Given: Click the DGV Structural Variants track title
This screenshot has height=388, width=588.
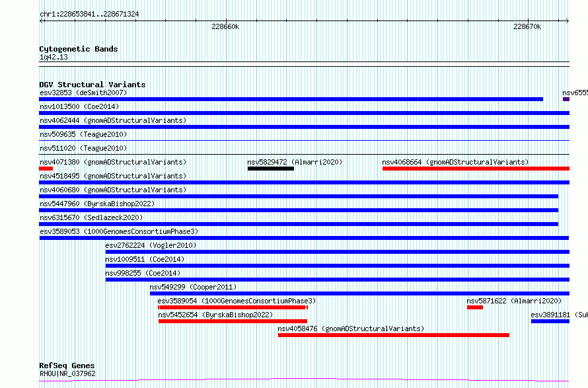Looking at the screenshot, I should point(92,85).
